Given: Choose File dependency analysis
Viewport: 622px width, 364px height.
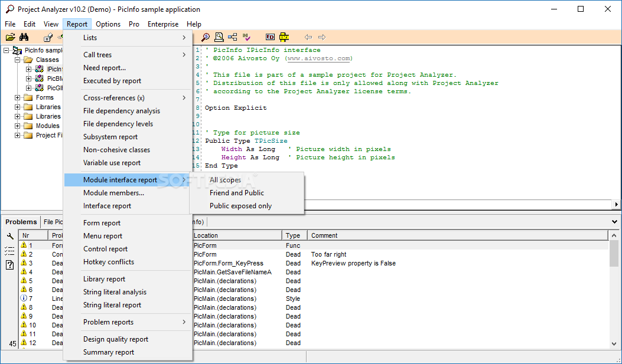Looking at the screenshot, I should (128, 111).
